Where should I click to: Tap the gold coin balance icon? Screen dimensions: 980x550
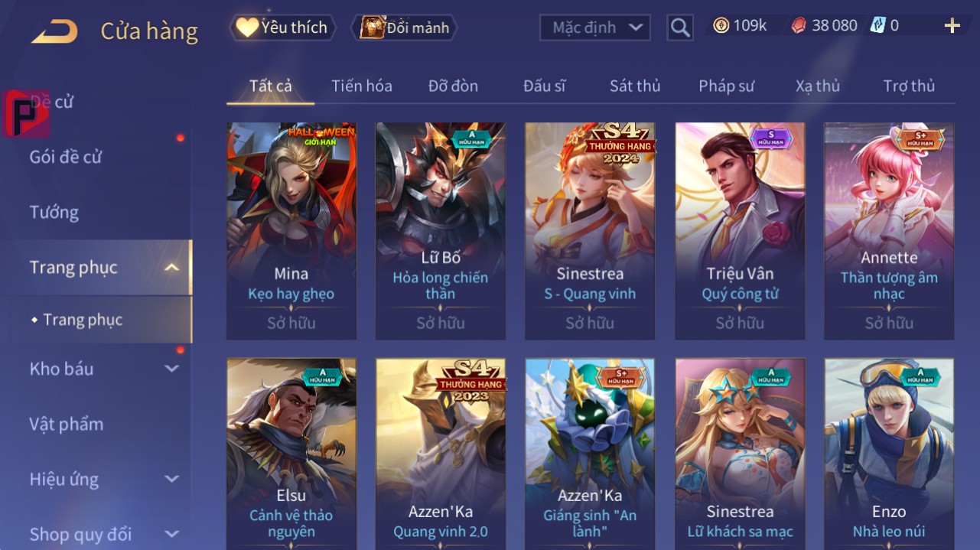pyautogui.click(x=721, y=25)
